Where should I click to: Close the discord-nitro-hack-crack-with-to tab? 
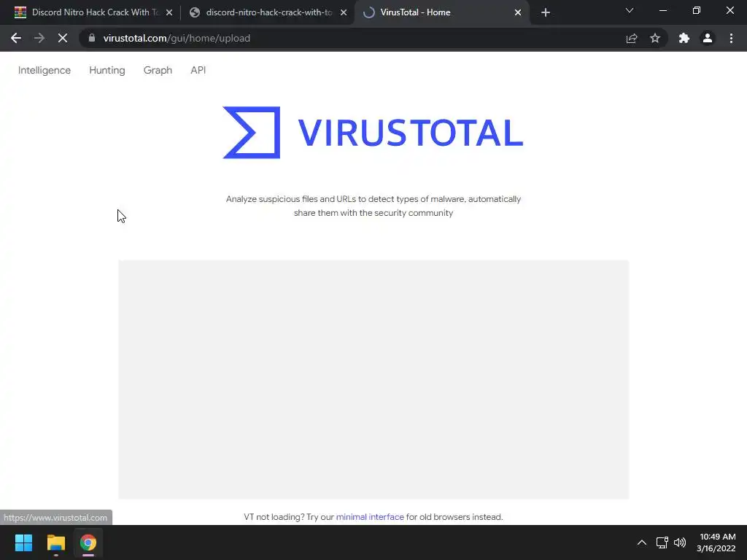344,12
